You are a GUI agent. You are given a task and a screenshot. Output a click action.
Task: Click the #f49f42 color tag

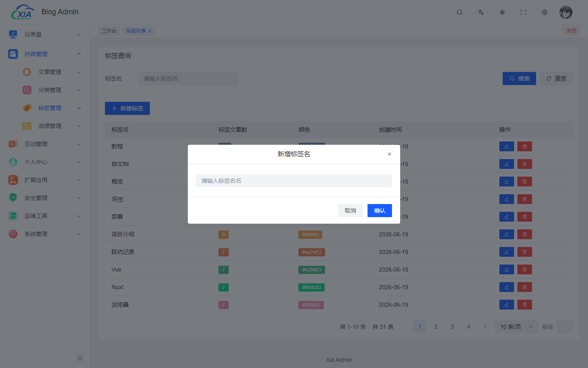coord(310,235)
